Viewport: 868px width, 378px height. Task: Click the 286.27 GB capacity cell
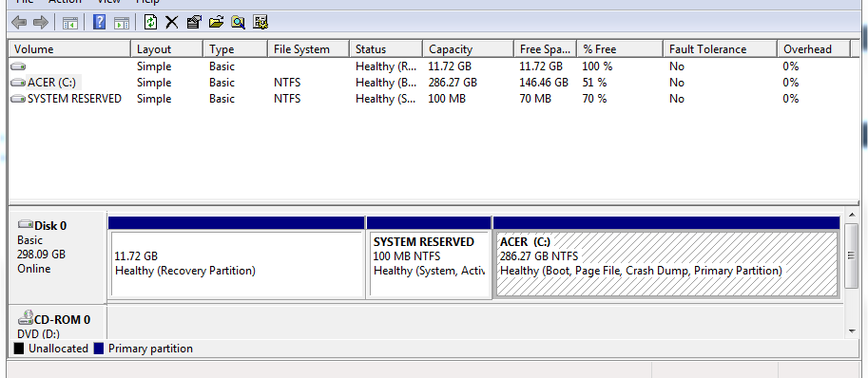point(453,83)
